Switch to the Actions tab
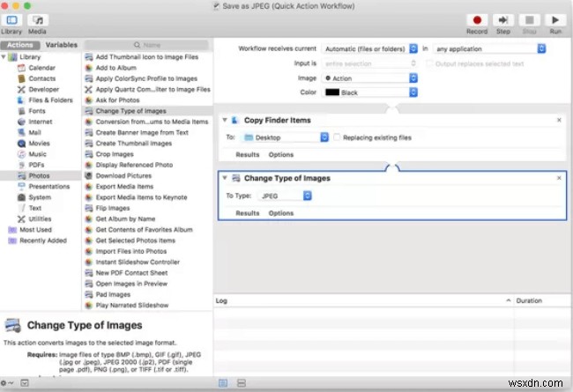Image resolution: width=573 pixels, height=392 pixels. click(x=20, y=45)
